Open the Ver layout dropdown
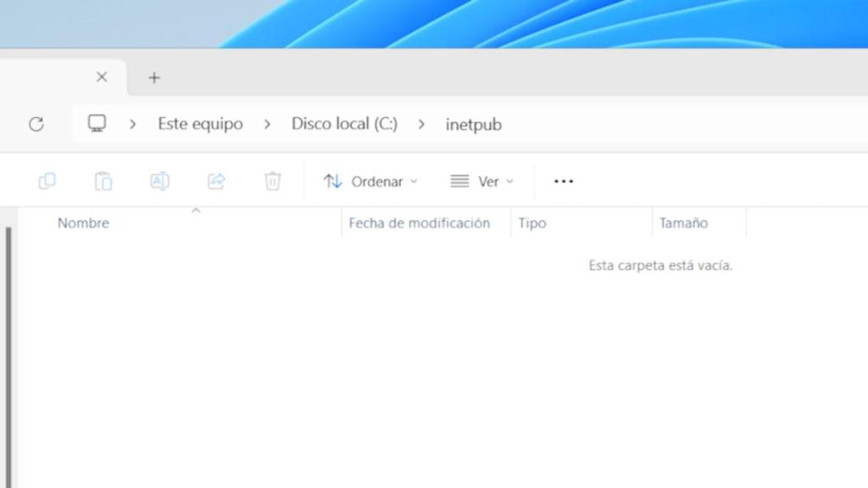This screenshot has height=488, width=868. [x=481, y=180]
